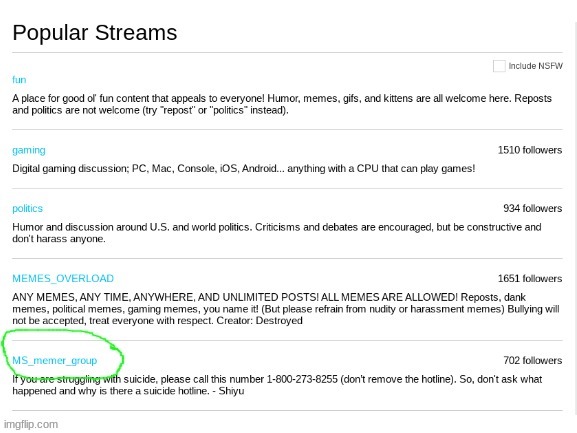Click the fun stream description text
Viewport: 577px width, 433px height.
pyautogui.click(x=282, y=104)
